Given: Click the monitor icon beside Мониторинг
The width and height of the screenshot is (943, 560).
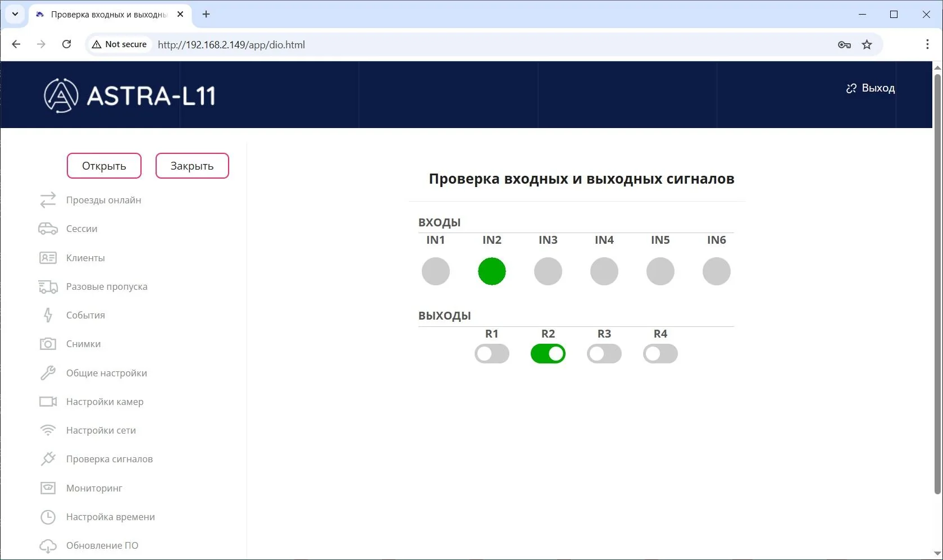Looking at the screenshot, I should [x=48, y=488].
